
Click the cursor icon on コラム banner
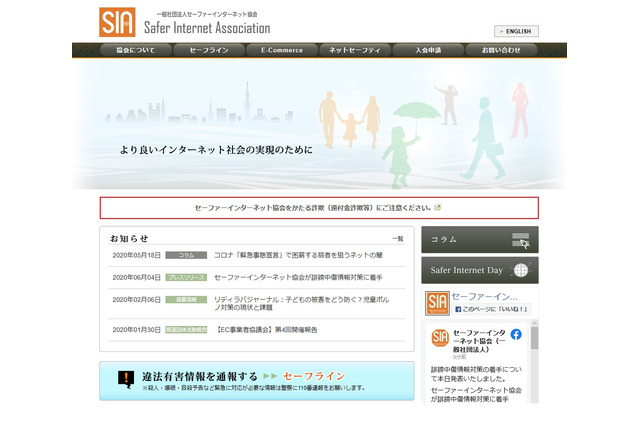click(521, 240)
